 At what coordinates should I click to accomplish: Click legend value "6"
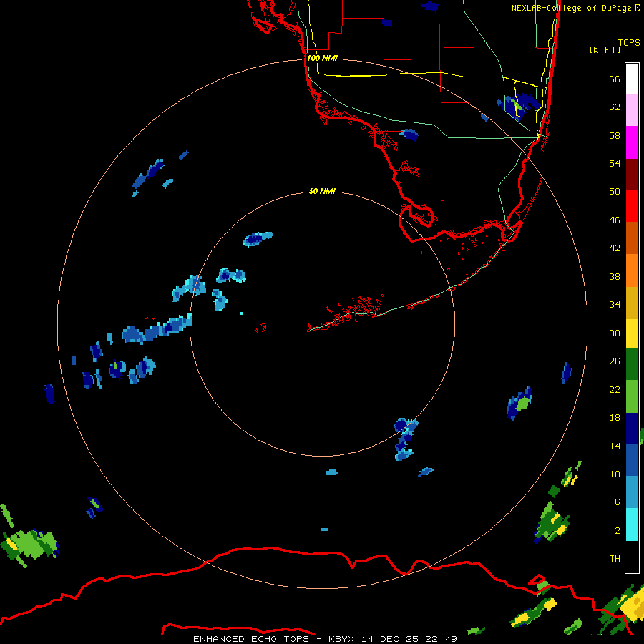click(x=618, y=502)
